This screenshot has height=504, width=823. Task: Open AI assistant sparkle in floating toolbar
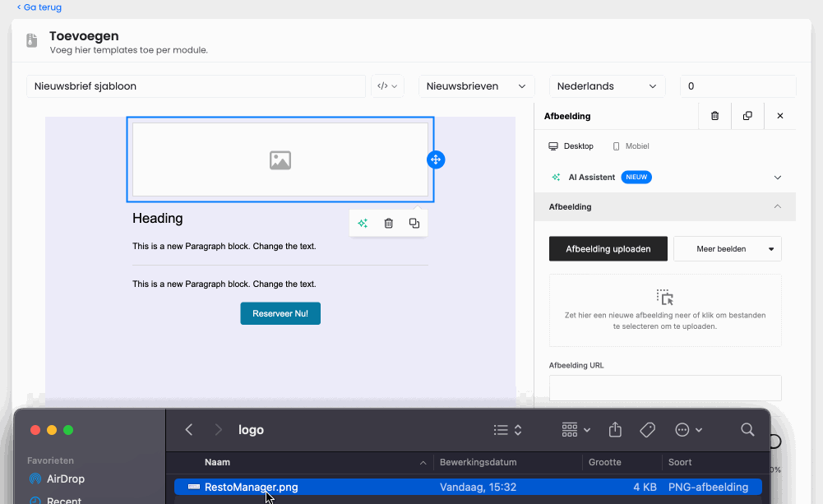[363, 223]
